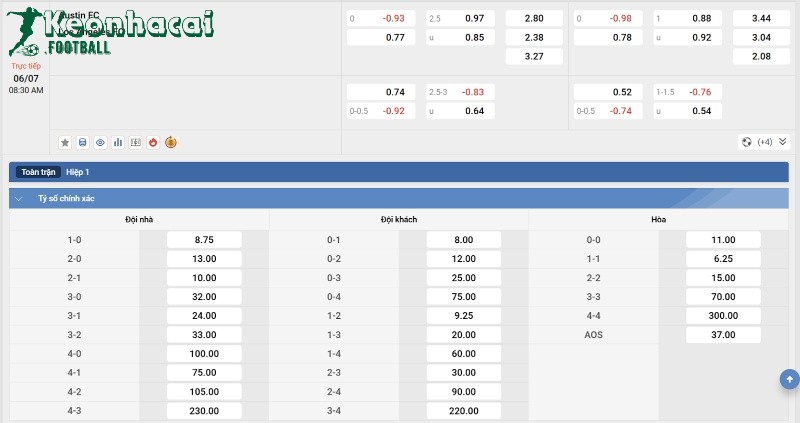Open the eye view icon
The height and width of the screenshot is (423, 800).
coord(100,142)
